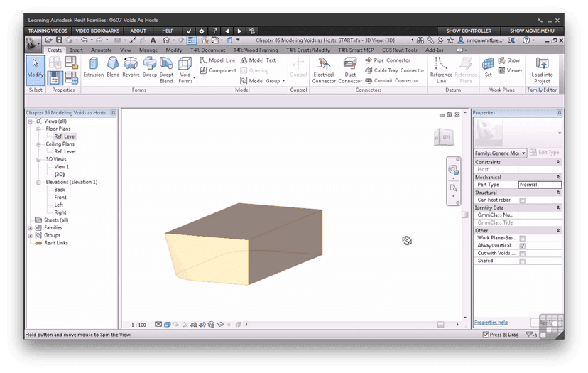Click VIDEO BOOKMARKS button
Image resolution: width=588 pixels, height=373 pixels.
pos(97,31)
